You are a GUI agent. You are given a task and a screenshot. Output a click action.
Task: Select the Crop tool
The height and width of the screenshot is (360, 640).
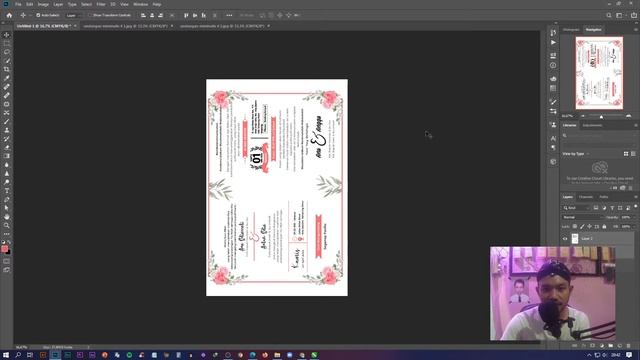pos(7,69)
